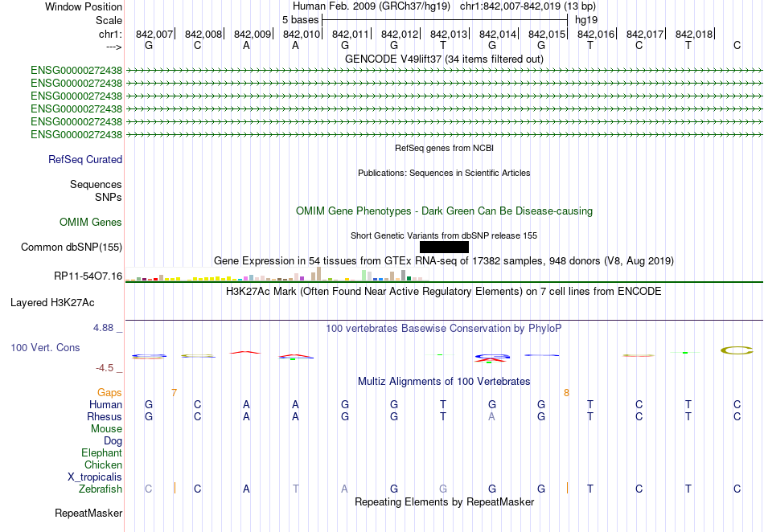Click Short Genetic Variants from dbSNP release 155
This screenshot has height=532, width=764.
click(444, 235)
